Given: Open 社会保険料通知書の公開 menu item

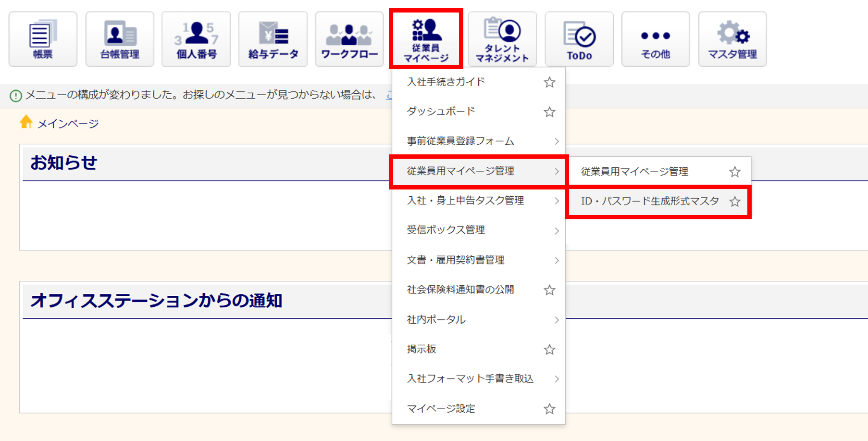Looking at the screenshot, I should pyautogui.click(x=460, y=290).
